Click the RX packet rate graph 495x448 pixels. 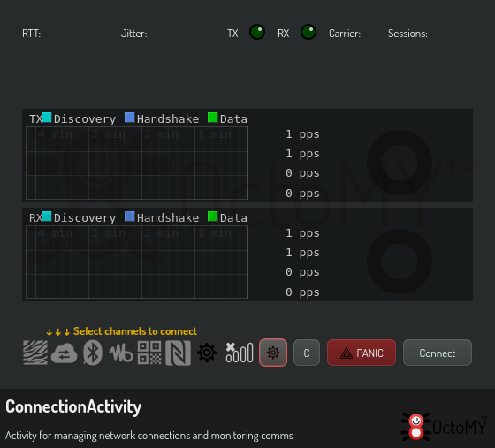[137, 262]
